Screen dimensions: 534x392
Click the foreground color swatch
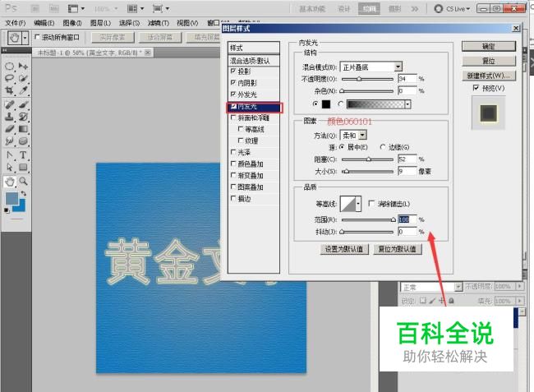pos(12,199)
